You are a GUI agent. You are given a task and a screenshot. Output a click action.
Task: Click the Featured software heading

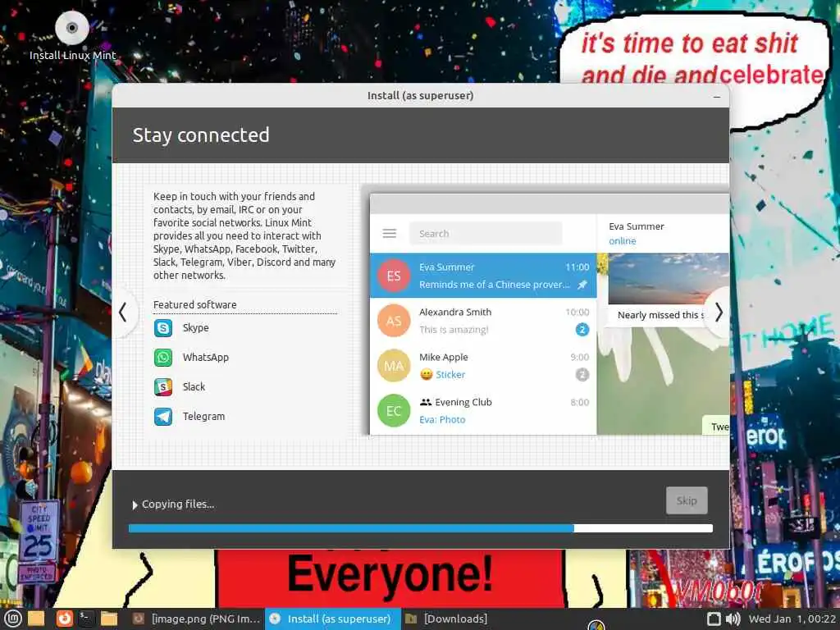(195, 304)
